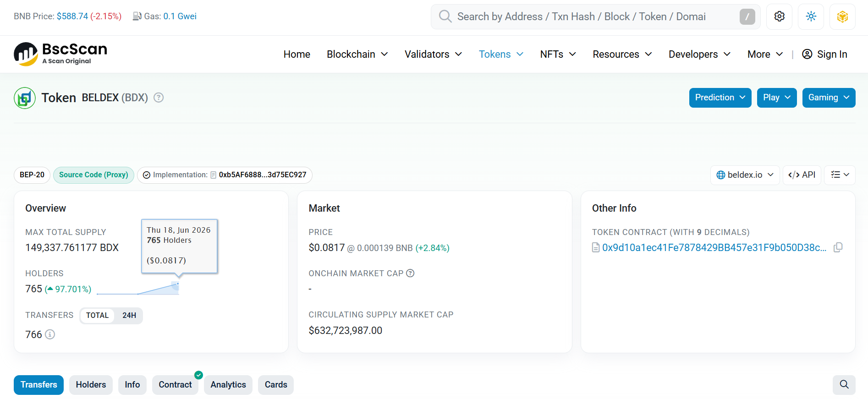
Task: Click the gas pump icon
Action: [x=137, y=16]
